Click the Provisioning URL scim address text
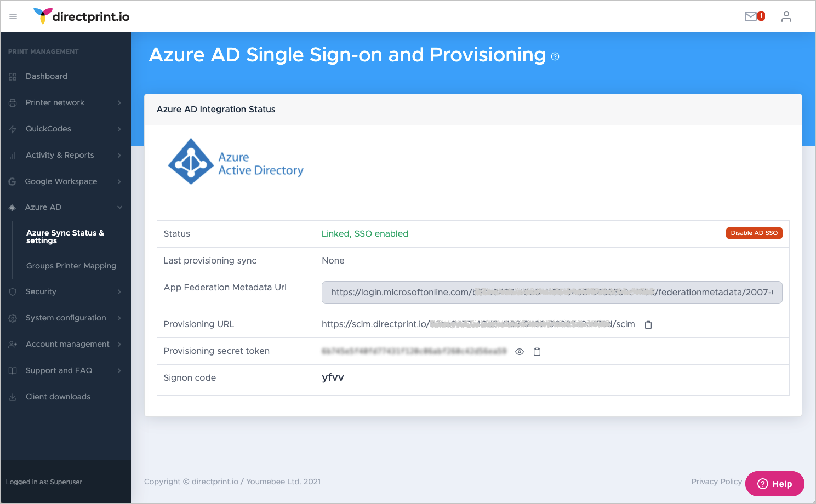 (478, 324)
